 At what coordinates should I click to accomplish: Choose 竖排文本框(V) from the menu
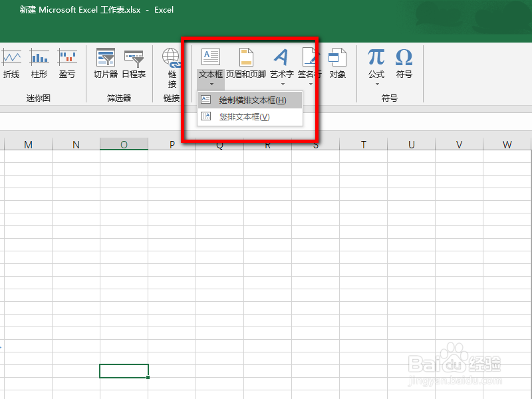[x=250, y=117]
